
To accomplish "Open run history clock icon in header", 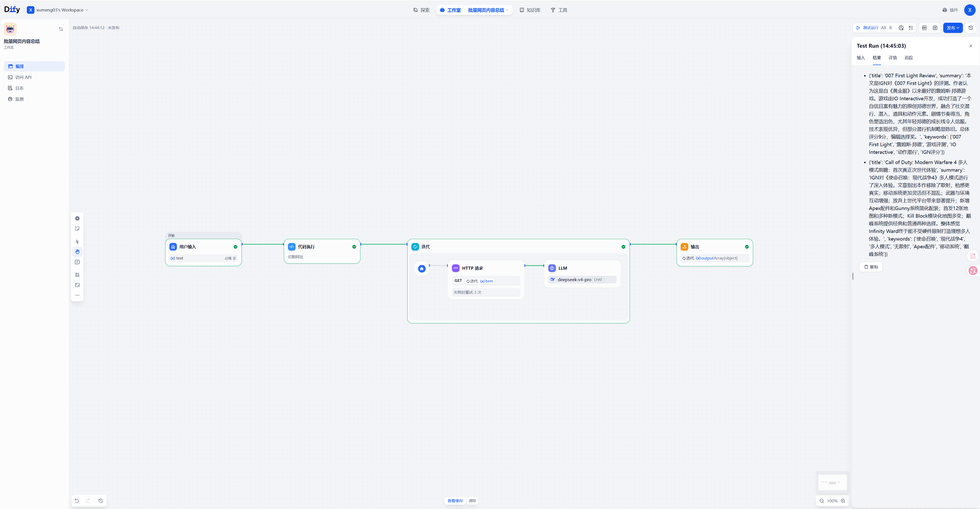I will [901, 28].
